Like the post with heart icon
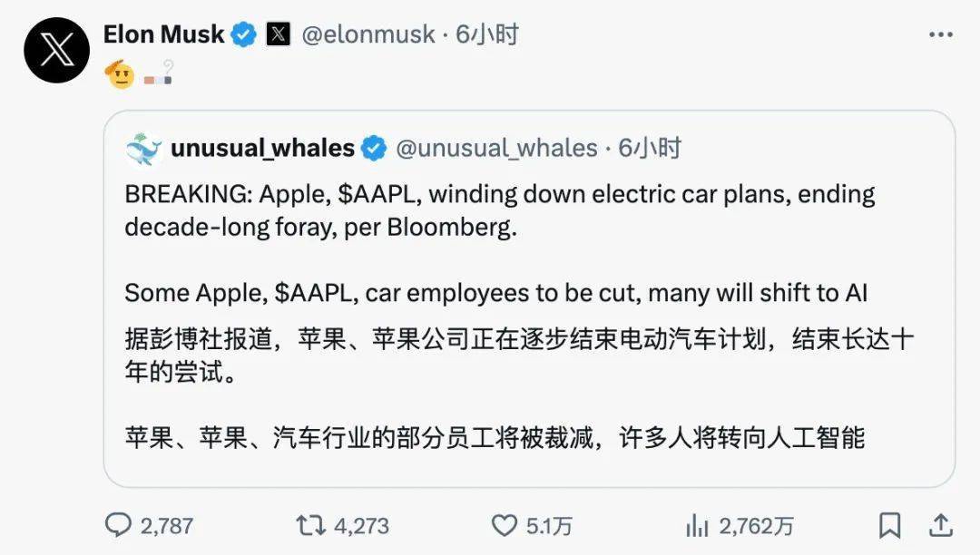 pyautogui.click(x=504, y=524)
